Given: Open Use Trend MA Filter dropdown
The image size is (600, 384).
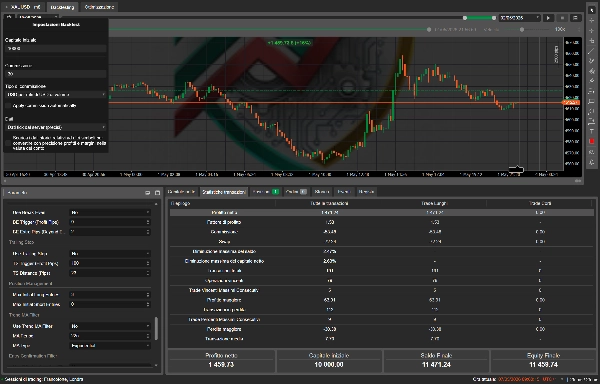Looking at the screenshot, I should (109, 326).
